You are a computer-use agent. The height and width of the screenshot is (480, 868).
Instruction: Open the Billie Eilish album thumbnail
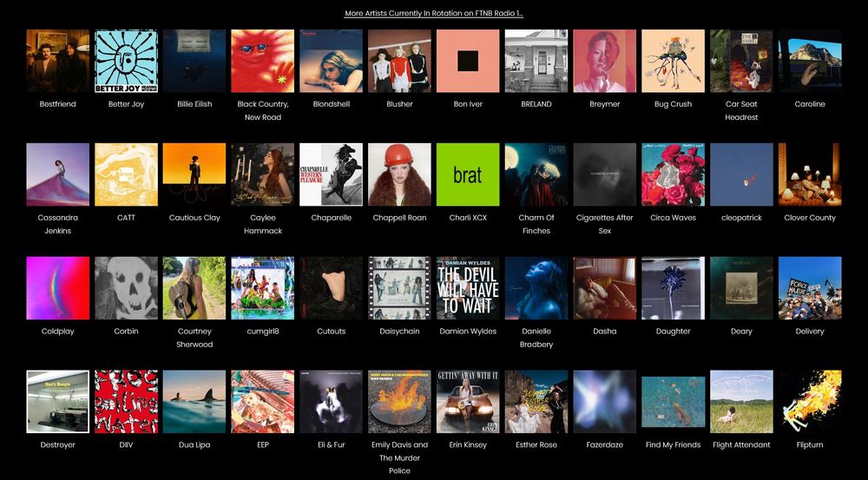tap(194, 61)
